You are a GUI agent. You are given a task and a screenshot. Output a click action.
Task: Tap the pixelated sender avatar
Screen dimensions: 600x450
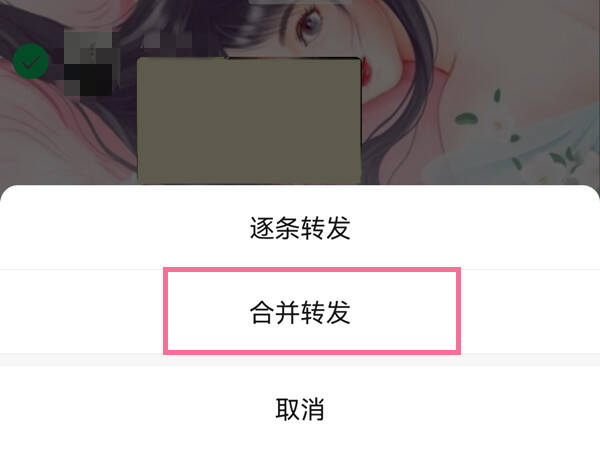[x=88, y=64]
